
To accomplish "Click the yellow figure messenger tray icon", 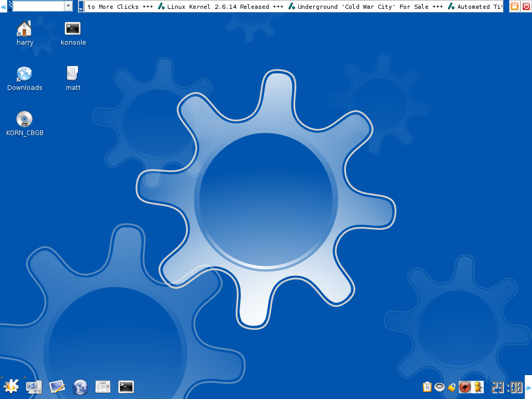I will pos(478,387).
